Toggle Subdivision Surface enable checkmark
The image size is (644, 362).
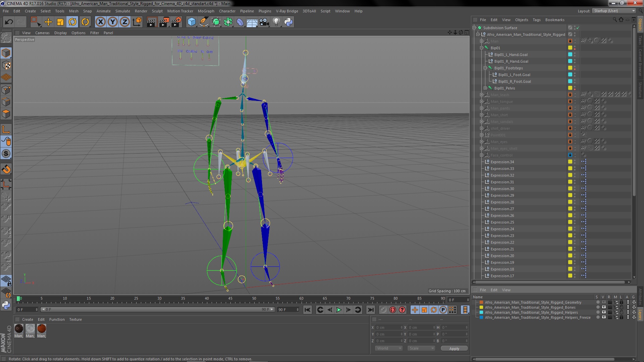578,28
